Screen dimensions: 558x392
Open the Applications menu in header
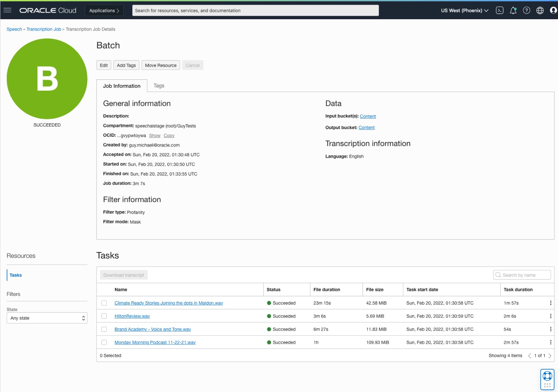tap(104, 11)
